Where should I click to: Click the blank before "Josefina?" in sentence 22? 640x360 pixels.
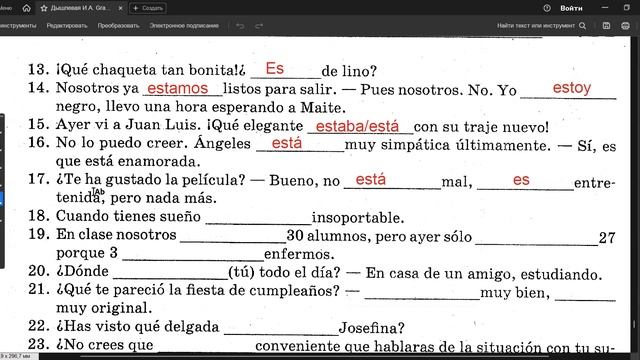point(281,330)
